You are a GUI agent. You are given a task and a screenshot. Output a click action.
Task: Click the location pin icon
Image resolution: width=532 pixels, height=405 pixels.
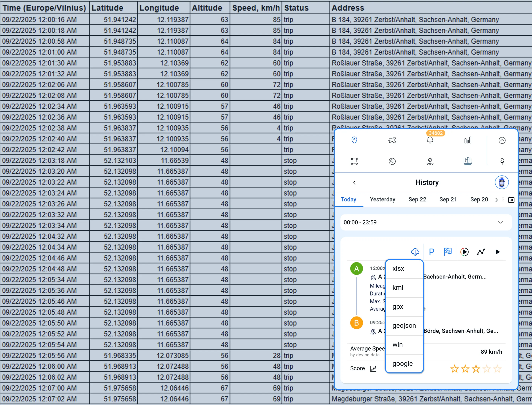tap(354, 140)
